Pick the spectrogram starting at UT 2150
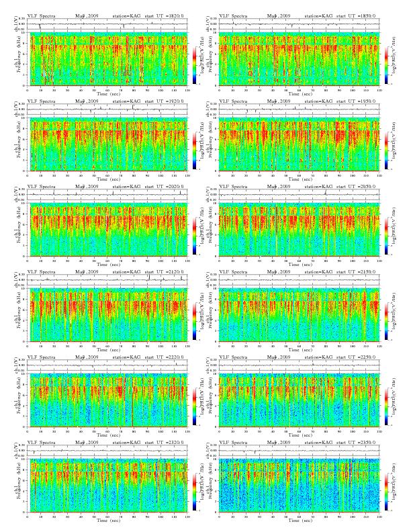Screen dimensions: 411x532 click(x=299, y=315)
